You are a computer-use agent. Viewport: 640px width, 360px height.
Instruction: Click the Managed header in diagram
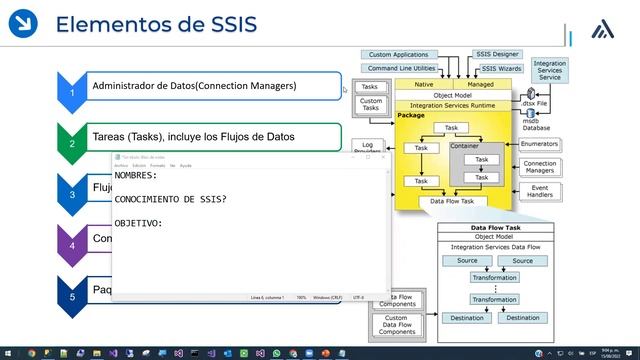tap(481, 84)
